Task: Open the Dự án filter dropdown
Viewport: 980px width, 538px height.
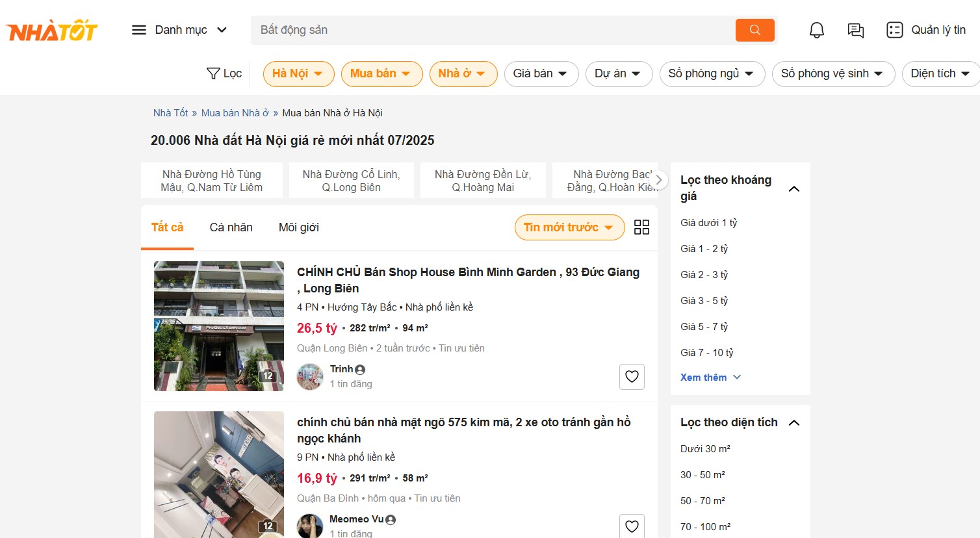Action: point(619,73)
